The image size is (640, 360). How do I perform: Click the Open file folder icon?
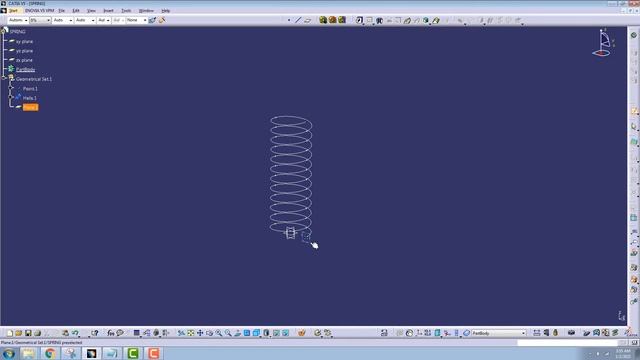[x=19, y=333]
